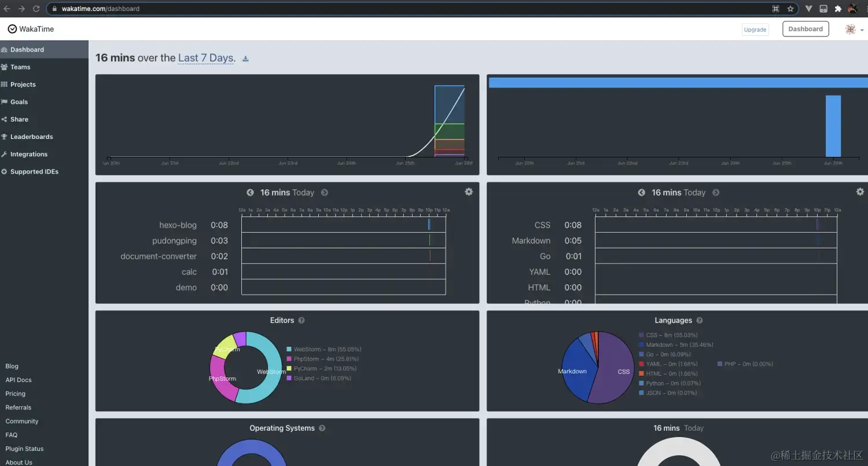Click the document-converter project name
This screenshot has width=868, height=466.
coord(159,256)
